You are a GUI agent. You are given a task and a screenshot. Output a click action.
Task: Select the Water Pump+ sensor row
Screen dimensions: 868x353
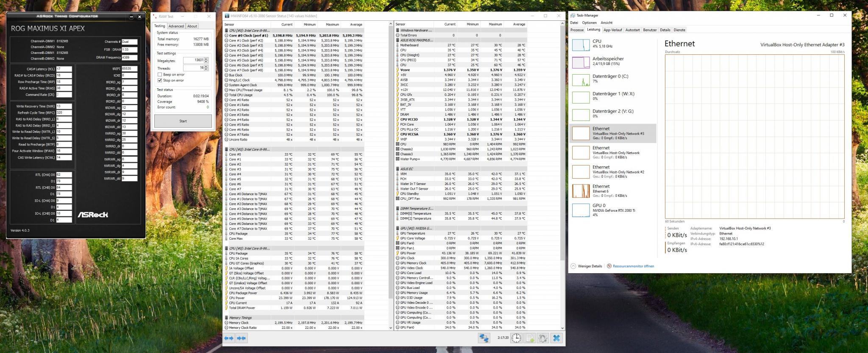[461, 159]
